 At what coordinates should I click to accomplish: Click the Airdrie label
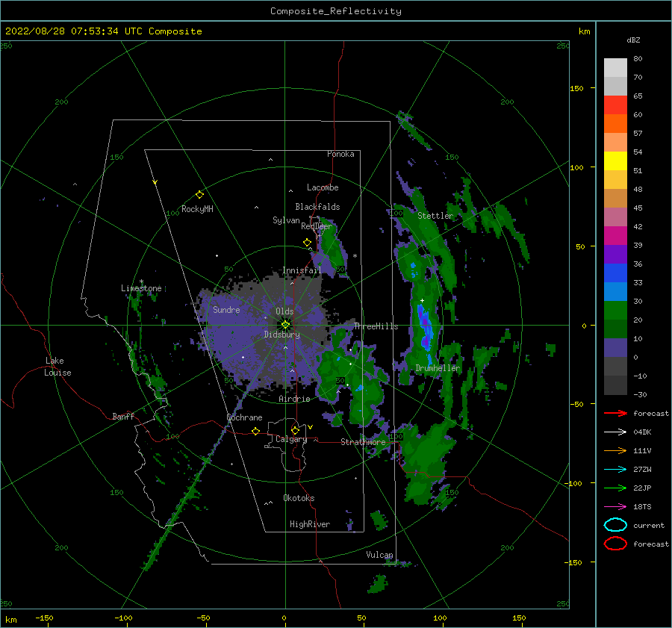294,399
